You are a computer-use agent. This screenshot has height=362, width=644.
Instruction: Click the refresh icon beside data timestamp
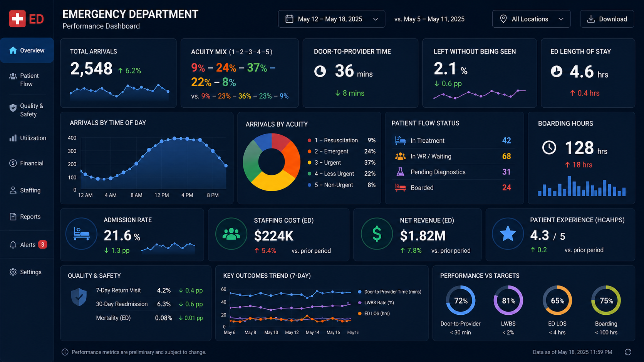point(628,352)
